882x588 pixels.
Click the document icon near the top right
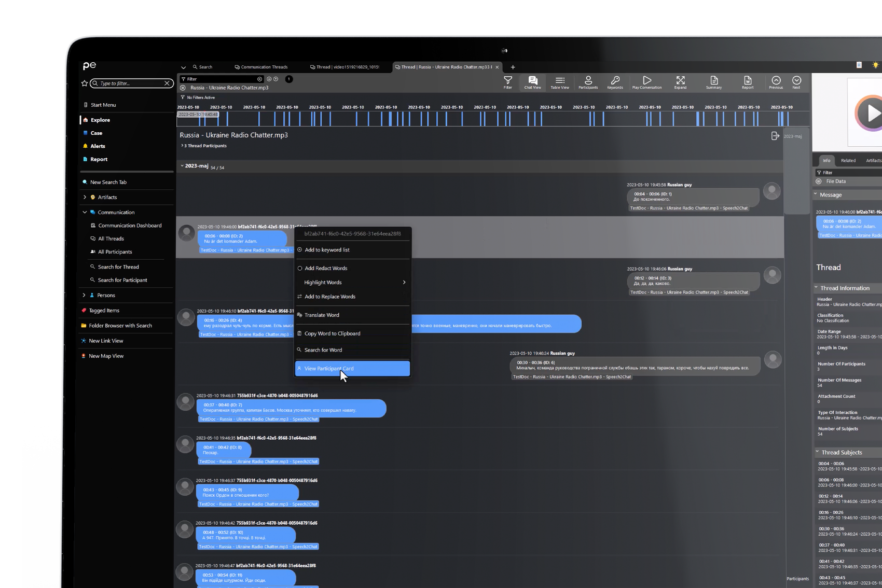click(859, 65)
